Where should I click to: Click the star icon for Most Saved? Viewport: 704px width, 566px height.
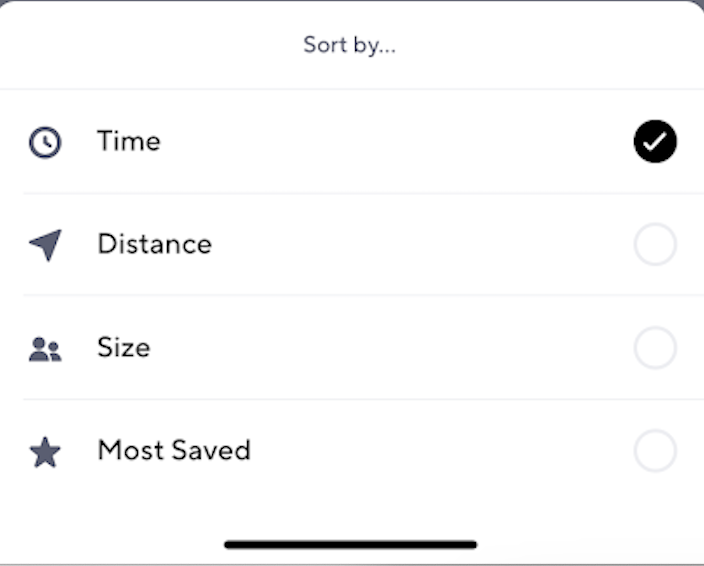coord(45,452)
